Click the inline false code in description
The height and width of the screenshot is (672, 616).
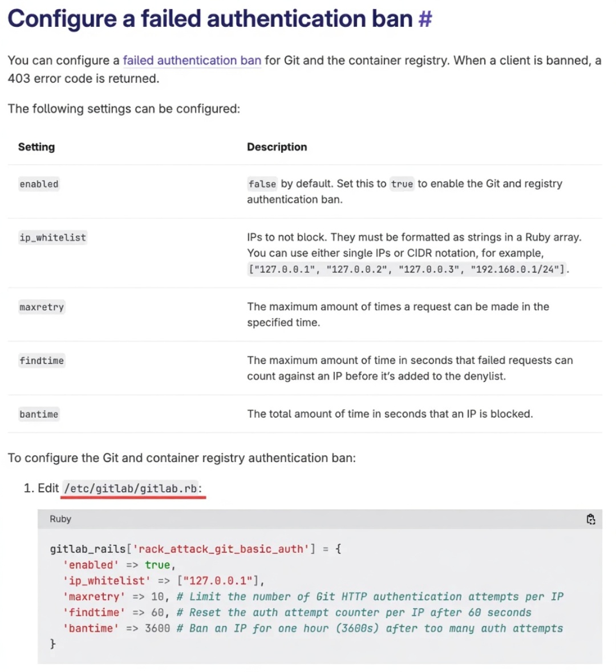pos(262,184)
